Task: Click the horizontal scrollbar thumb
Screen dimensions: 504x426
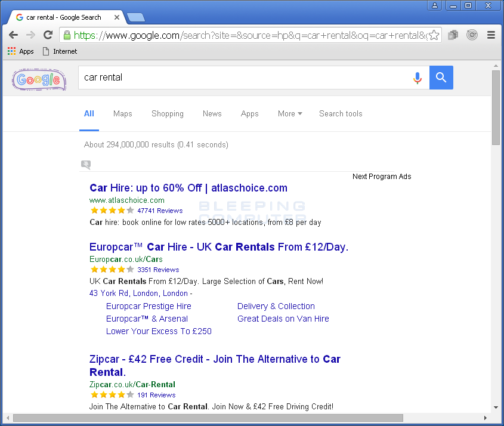Action: point(208,418)
